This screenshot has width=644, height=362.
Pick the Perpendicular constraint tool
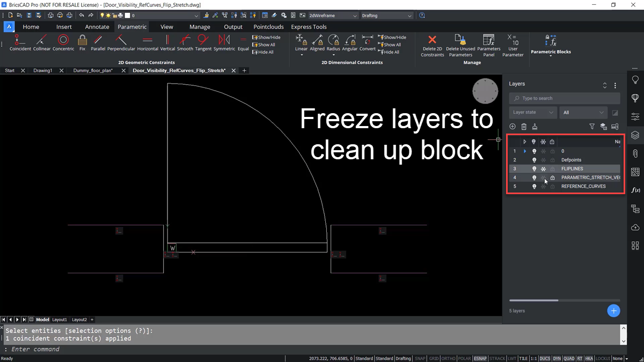(121, 42)
